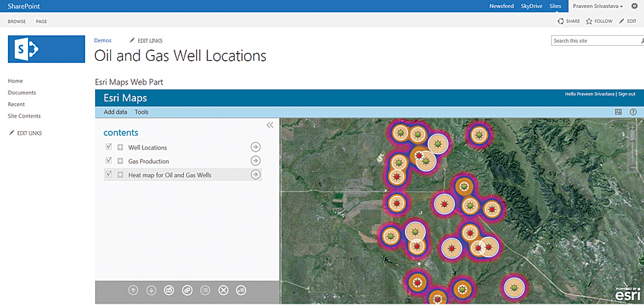This screenshot has height=305, width=644.
Task: Click the table grid icon in layer toolbar
Action: (205, 290)
